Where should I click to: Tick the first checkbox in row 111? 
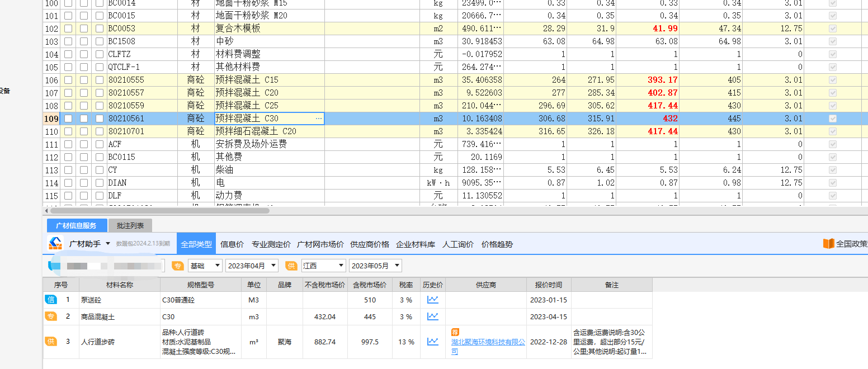click(x=68, y=144)
